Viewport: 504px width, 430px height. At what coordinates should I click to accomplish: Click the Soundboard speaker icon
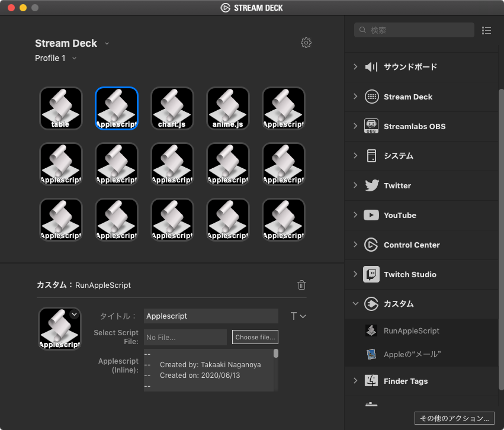pyautogui.click(x=371, y=67)
